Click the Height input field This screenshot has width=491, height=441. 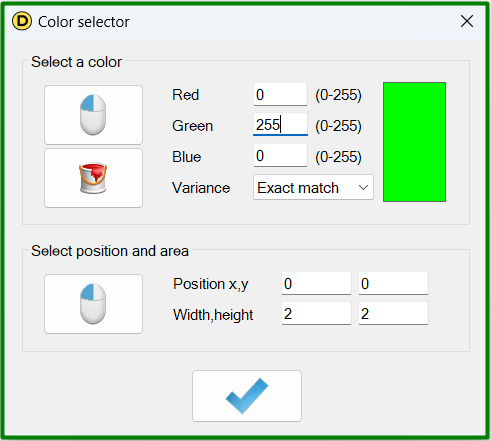[393, 313]
